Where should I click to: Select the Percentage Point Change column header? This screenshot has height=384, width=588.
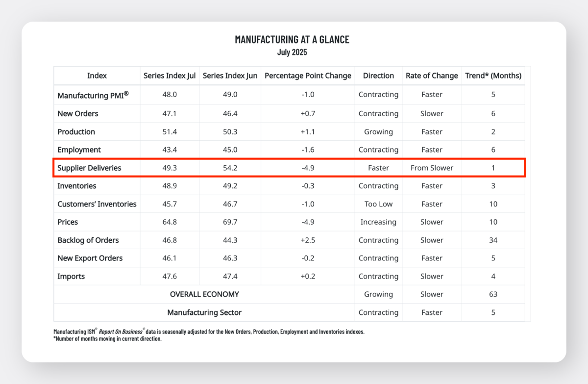(x=308, y=76)
